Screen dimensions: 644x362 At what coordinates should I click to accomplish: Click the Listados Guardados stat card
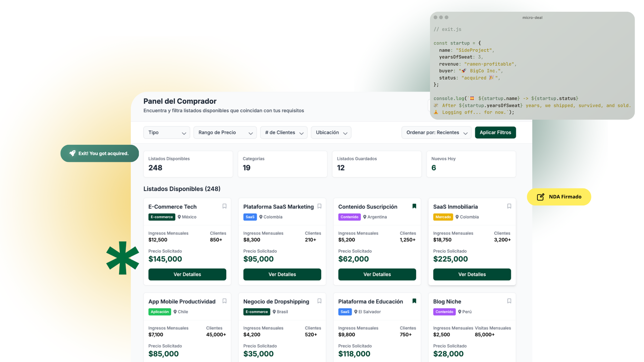(376, 164)
